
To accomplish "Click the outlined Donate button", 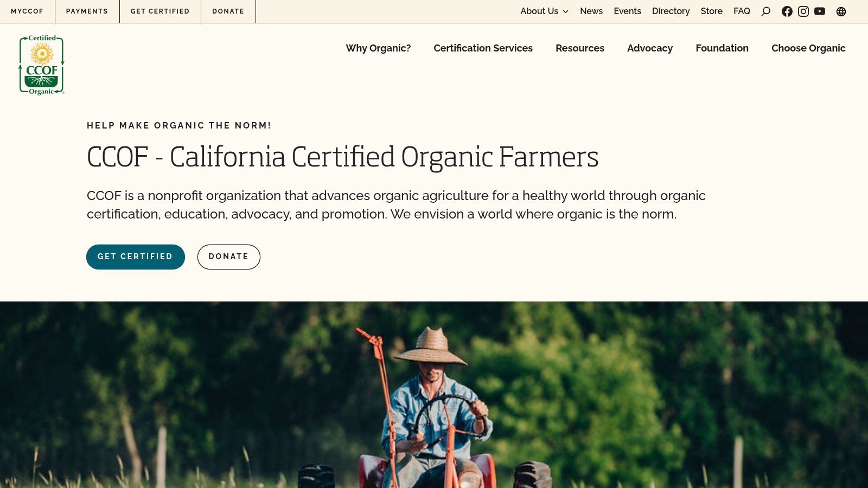I will pos(228,257).
